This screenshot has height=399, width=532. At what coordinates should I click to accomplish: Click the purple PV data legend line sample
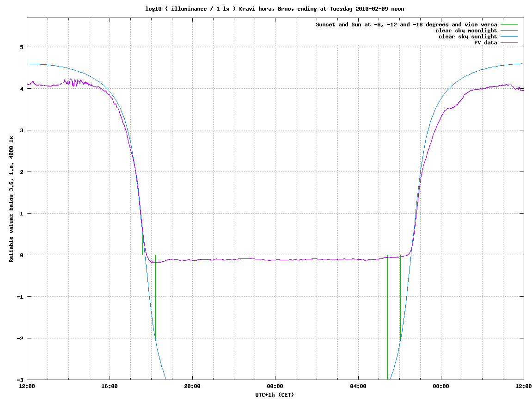(x=509, y=43)
